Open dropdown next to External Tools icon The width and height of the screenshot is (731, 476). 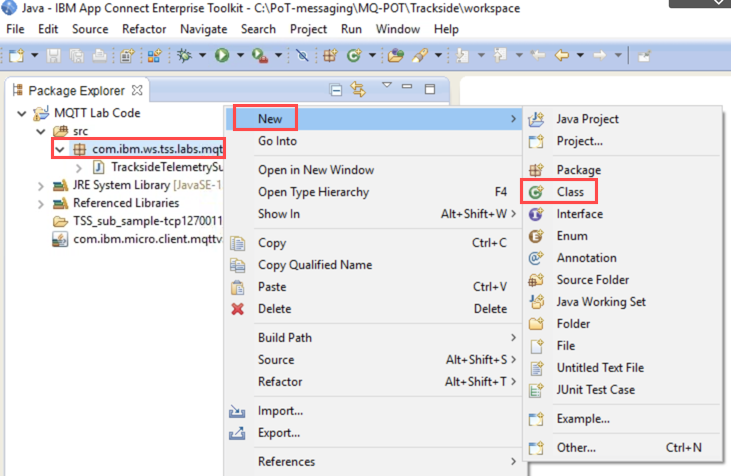278,55
